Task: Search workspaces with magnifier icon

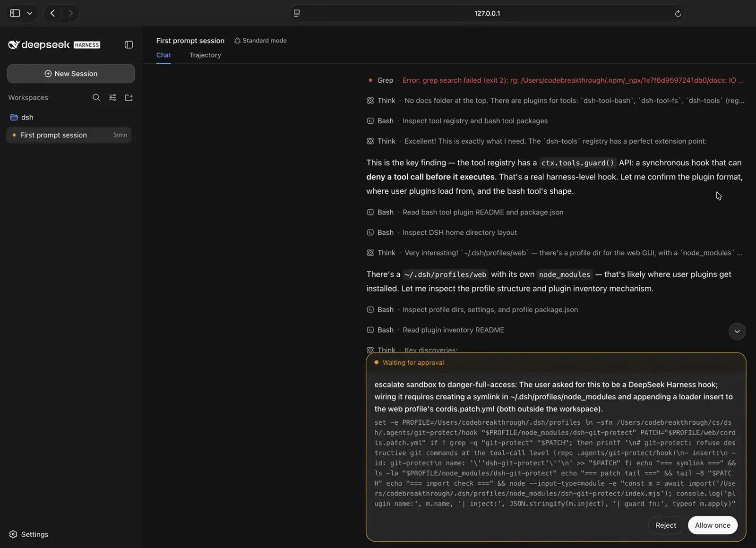Action: 96,97
